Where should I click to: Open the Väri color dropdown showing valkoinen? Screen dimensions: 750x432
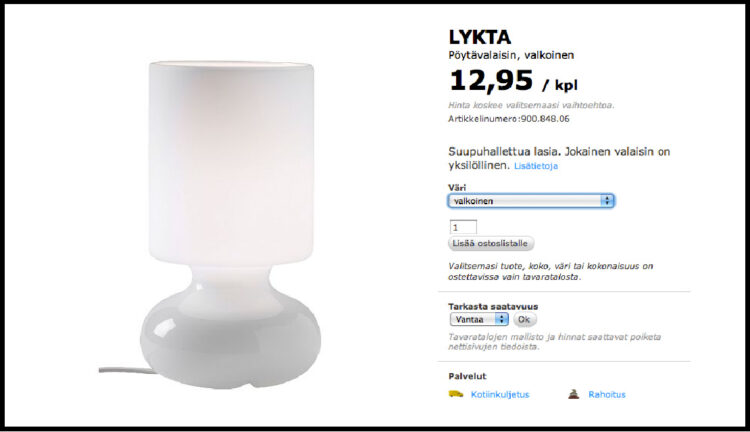click(x=531, y=201)
